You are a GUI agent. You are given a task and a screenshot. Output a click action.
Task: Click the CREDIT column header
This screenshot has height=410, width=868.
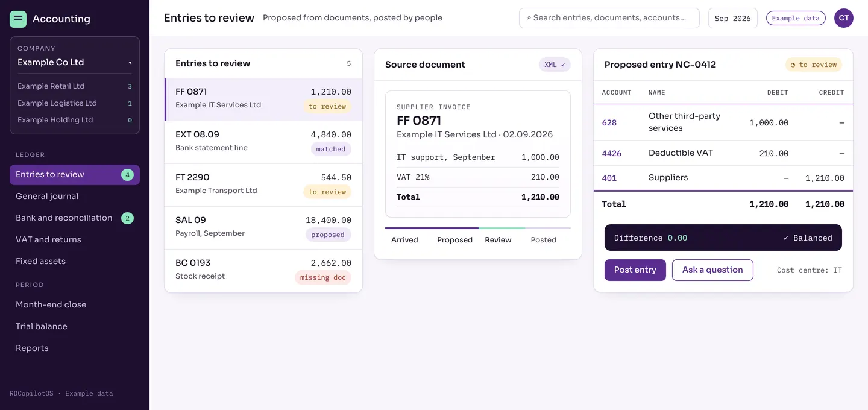click(x=832, y=93)
